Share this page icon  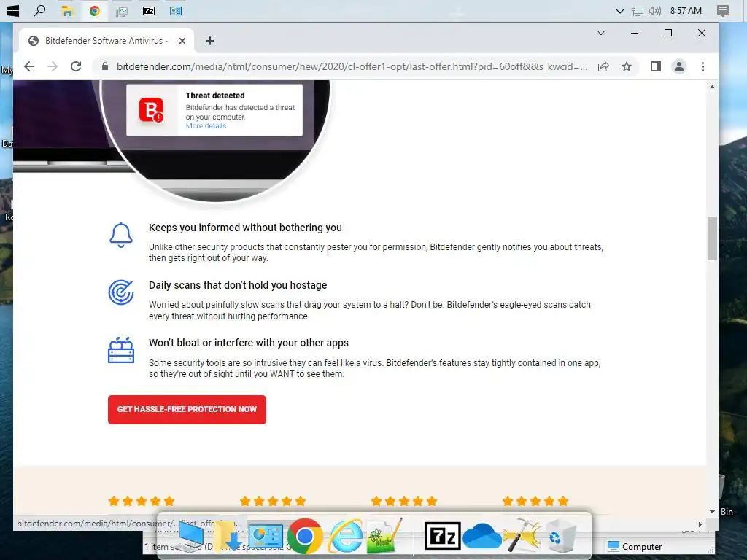point(603,66)
